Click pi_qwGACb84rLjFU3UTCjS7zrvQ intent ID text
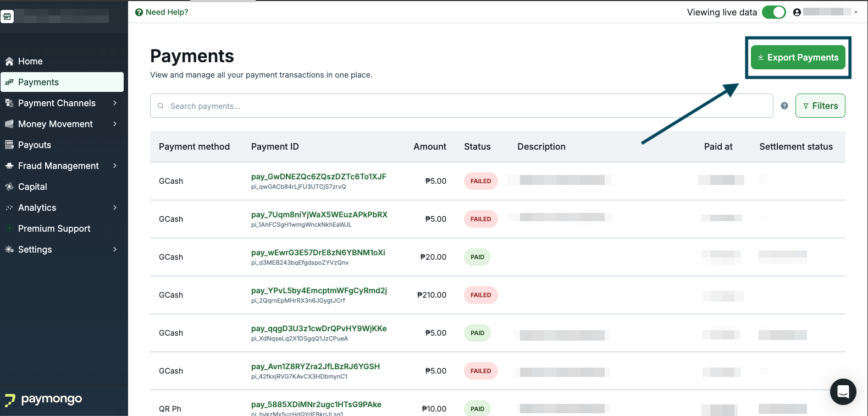 [x=298, y=187]
